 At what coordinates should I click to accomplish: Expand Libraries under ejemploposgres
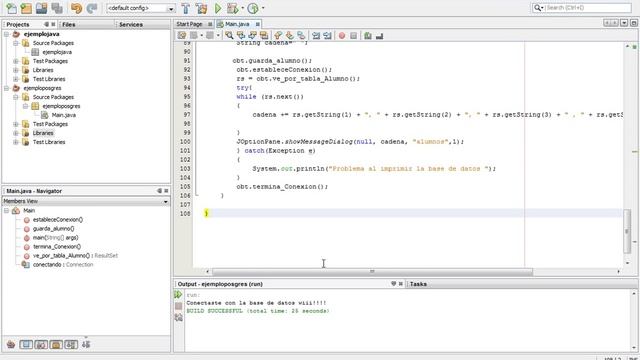(16, 133)
